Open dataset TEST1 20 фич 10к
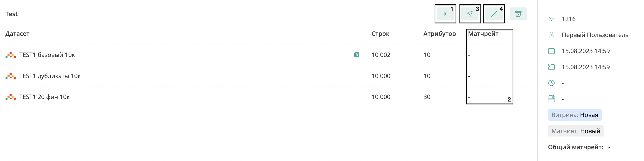 coord(45,97)
